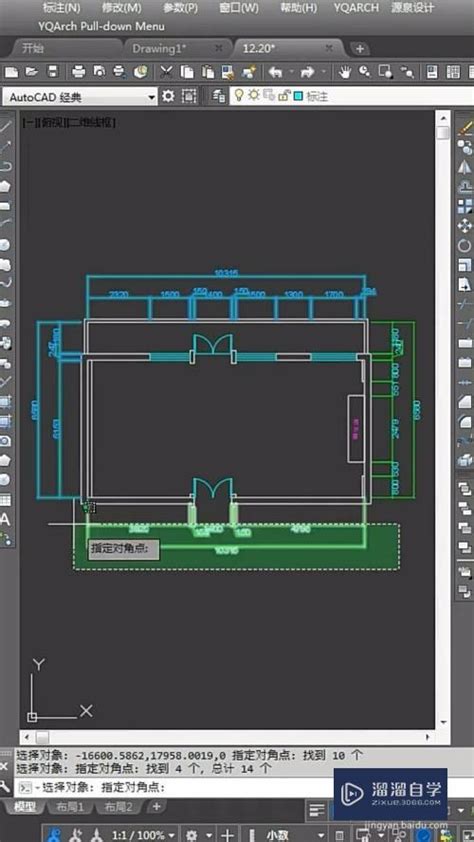Click the new drawing tab plus button
The image size is (474, 842).
point(360,49)
